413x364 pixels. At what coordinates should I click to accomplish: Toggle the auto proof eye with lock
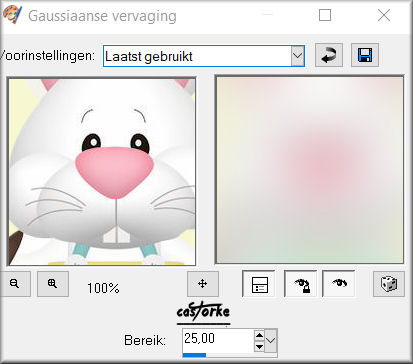[301, 284]
